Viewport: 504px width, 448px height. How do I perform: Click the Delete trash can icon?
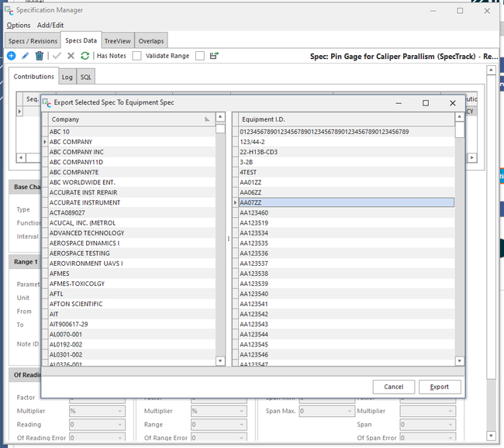coord(40,56)
